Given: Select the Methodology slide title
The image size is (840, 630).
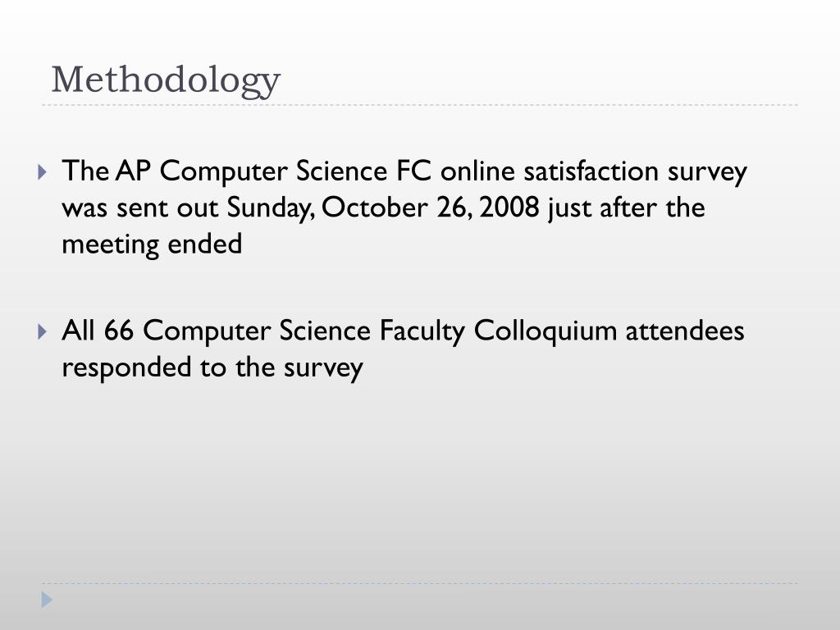Looking at the screenshot, I should (166, 80).
